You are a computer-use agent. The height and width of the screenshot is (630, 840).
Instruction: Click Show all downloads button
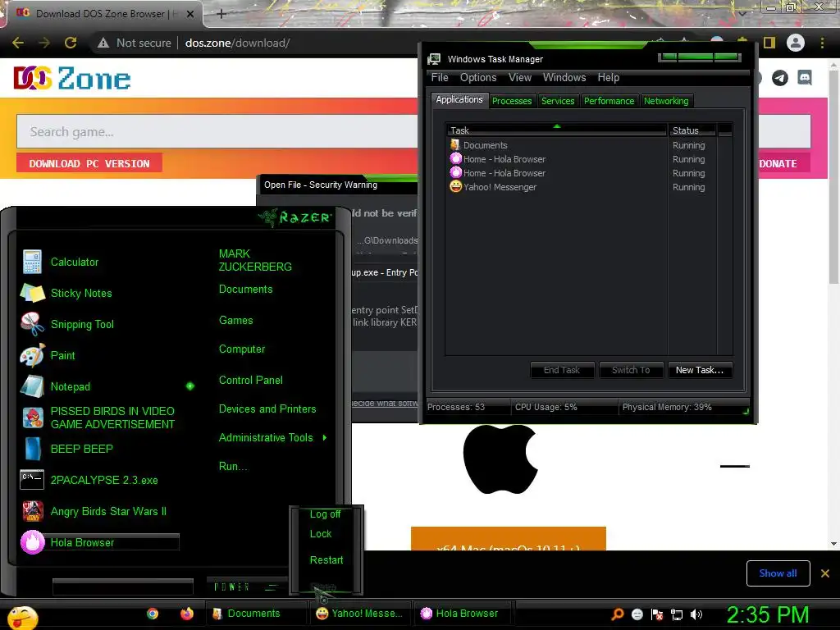[x=778, y=573]
